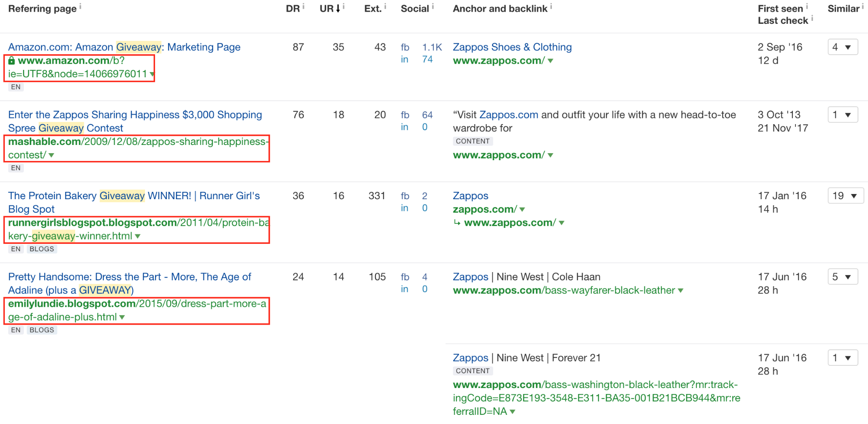Click EN tag under amazon.com row
Viewport: 868px width, 424px height.
pyautogui.click(x=16, y=87)
